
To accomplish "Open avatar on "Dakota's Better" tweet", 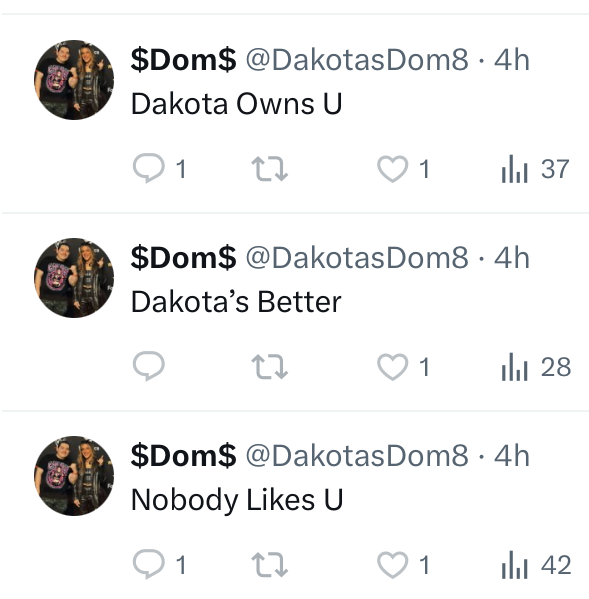I will 74,278.
